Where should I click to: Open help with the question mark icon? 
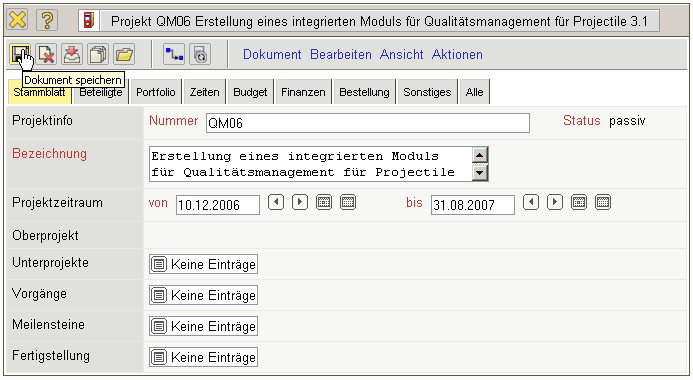click(47, 20)
